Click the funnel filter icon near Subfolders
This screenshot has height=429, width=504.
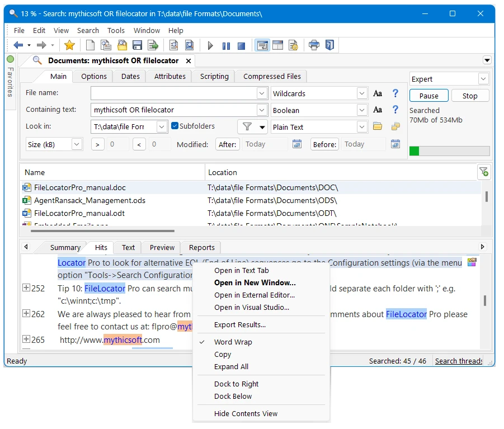click(x=247, y=126)
